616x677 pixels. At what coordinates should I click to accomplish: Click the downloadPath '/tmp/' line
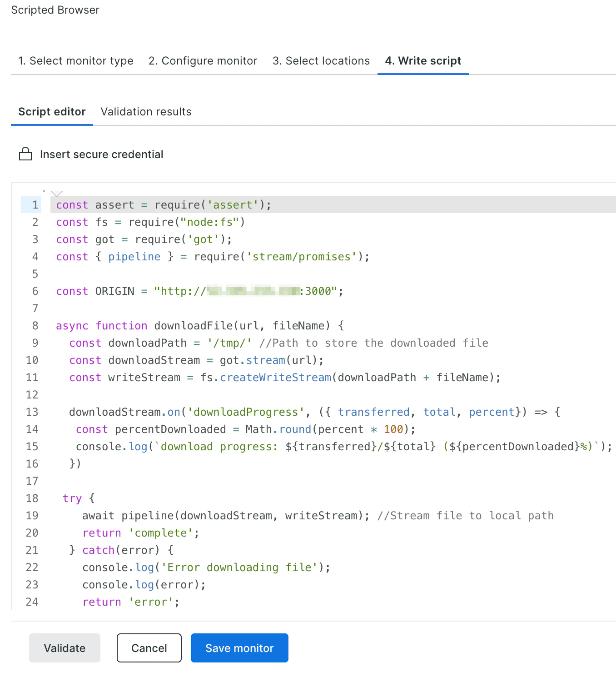tap(278, 343)
